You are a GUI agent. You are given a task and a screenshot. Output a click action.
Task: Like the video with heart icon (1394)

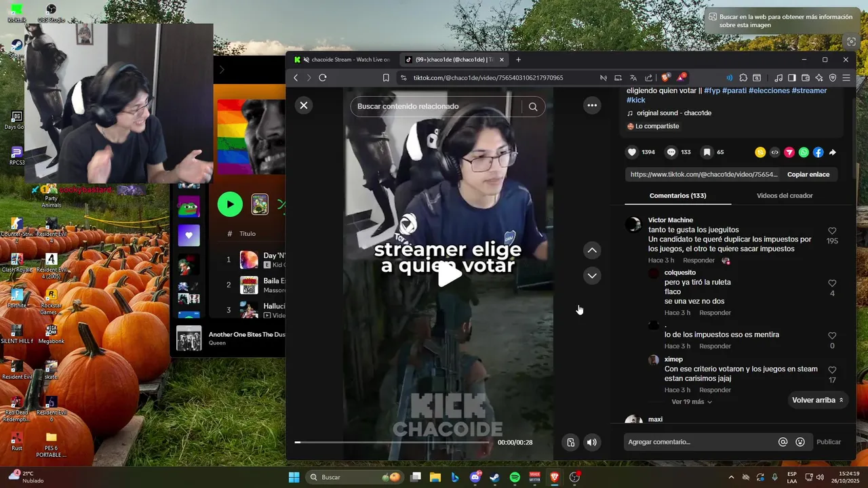click(632, 152)
